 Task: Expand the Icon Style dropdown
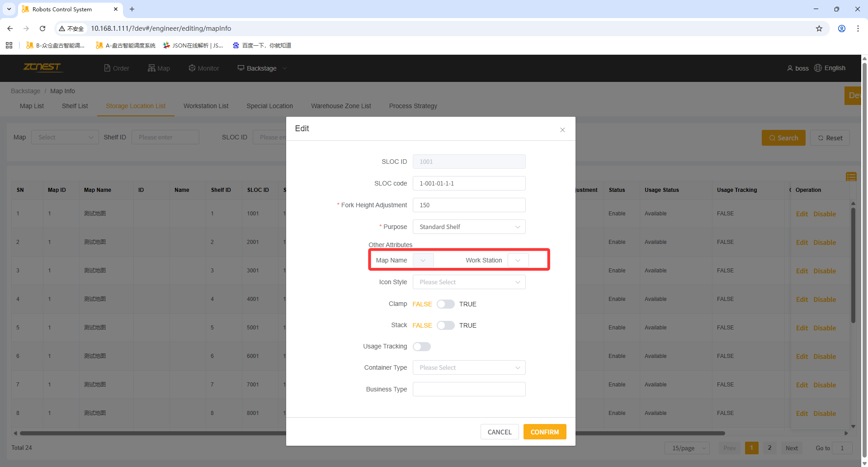tap(469, 282)
